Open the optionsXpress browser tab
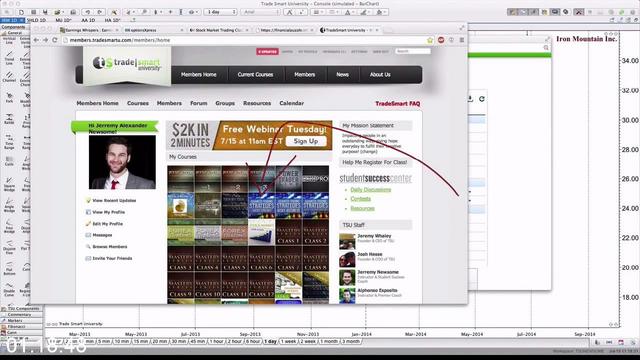 pyautogui.click(x=153, y=30)
